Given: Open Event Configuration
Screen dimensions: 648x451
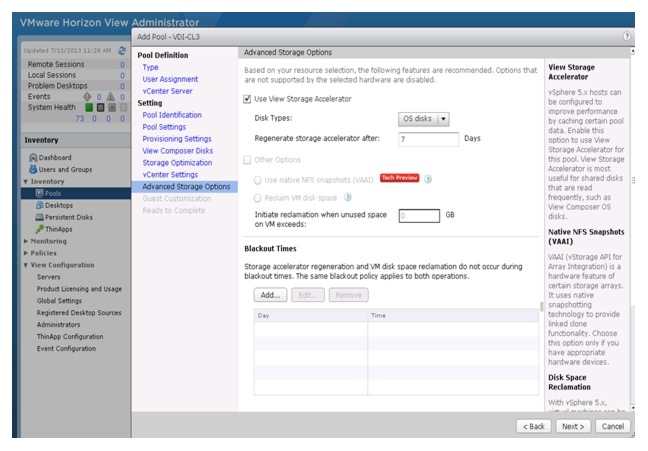Looking at the screenshot, I should tap(66, 349).
